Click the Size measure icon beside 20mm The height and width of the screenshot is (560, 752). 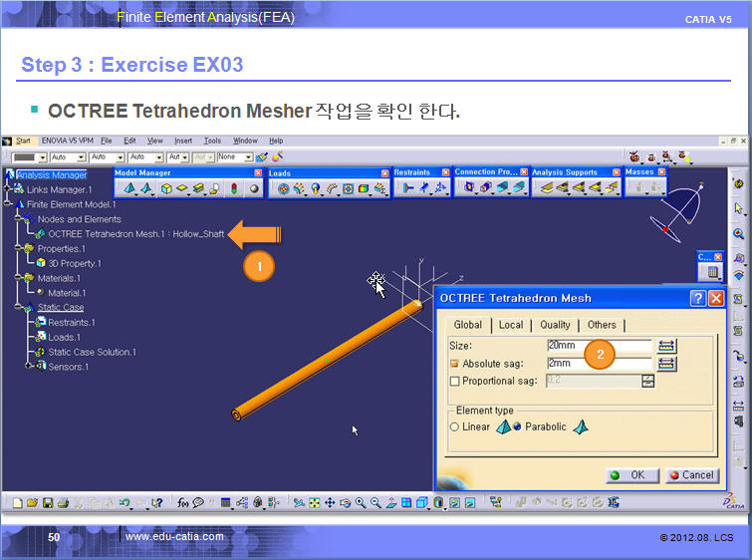pos(666,346)
